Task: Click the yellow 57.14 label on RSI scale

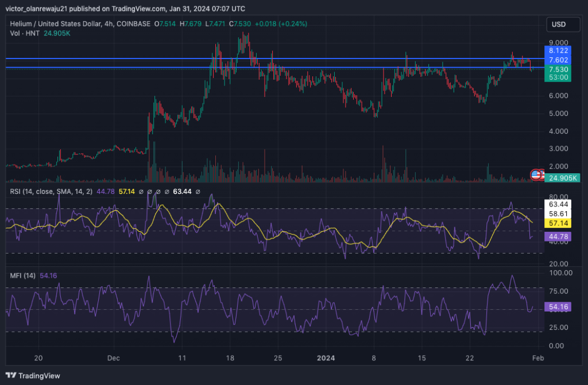Action: coord(558,223)
